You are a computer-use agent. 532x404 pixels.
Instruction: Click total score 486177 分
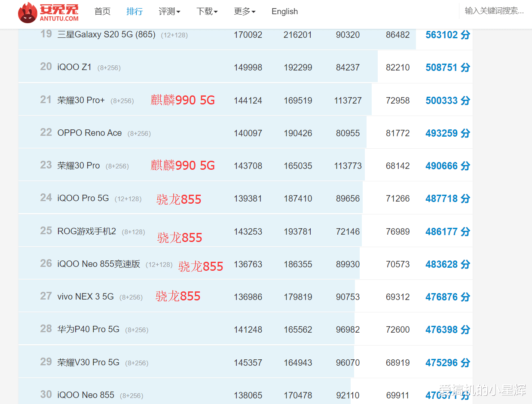(x=448, y=232)
